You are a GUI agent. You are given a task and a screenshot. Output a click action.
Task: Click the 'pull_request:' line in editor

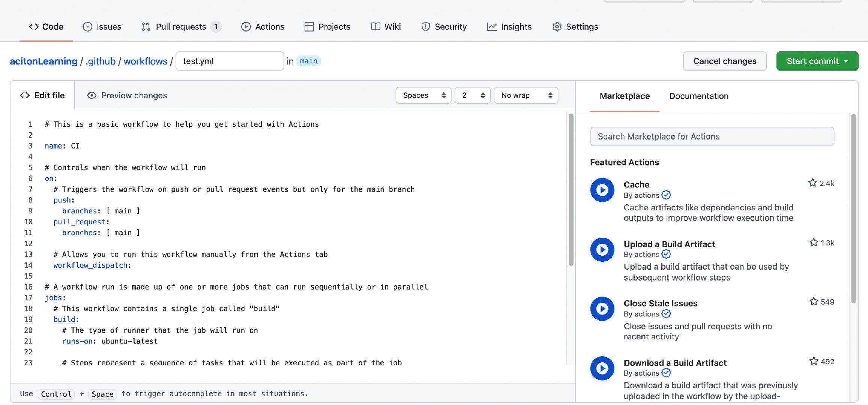pos(81,222)
